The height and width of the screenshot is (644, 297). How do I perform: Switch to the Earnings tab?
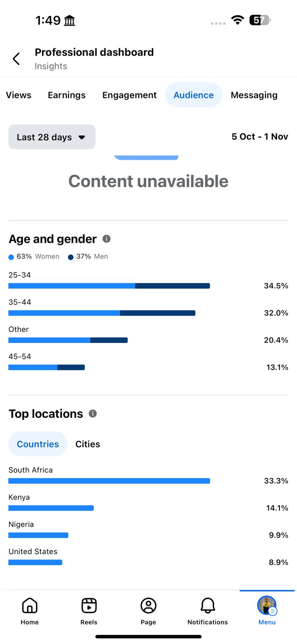[67, 95]
